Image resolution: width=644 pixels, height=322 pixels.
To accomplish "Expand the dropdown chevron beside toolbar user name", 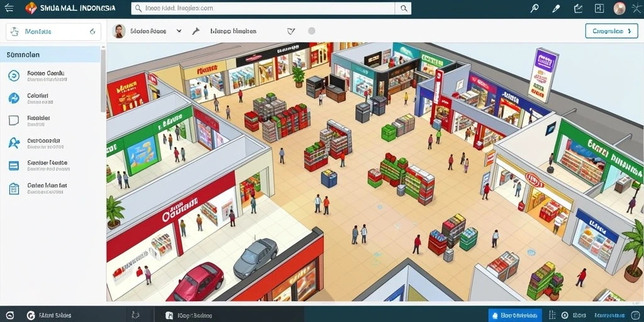I will tap(179, 31).
